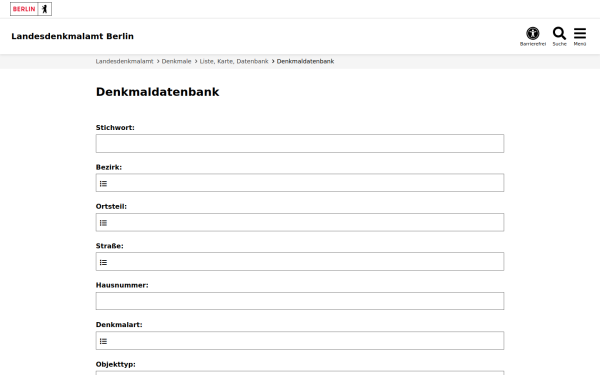Click the Objekttyp label
The image size is (600, 375).
(116, 365)
